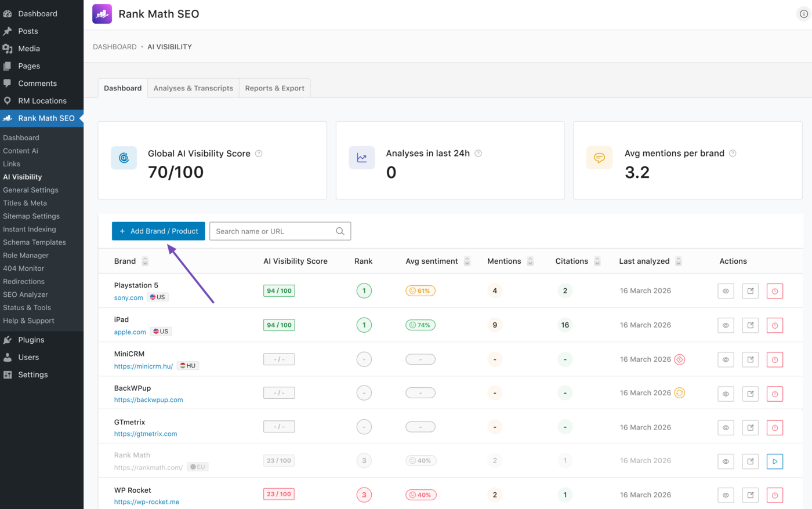
Task: Focus the Search name or URL field
Action: click(x=280, y=231)
